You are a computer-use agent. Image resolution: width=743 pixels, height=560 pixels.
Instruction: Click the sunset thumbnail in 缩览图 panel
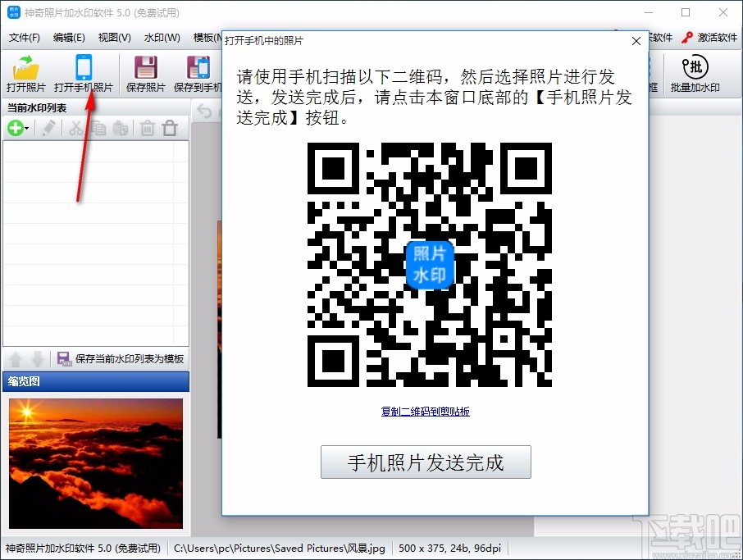click(96, 463)
